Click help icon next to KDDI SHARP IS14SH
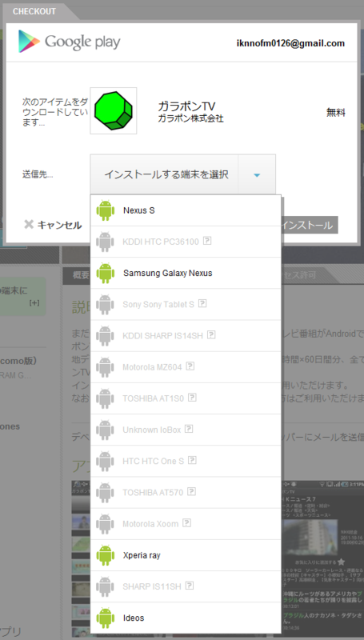 (x=211, y=334)
